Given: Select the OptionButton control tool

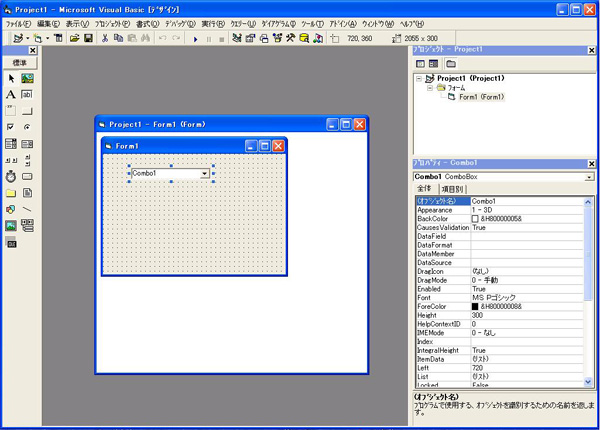Looking at the screenshot, I should pyautogui.click(x=27, y=127).
